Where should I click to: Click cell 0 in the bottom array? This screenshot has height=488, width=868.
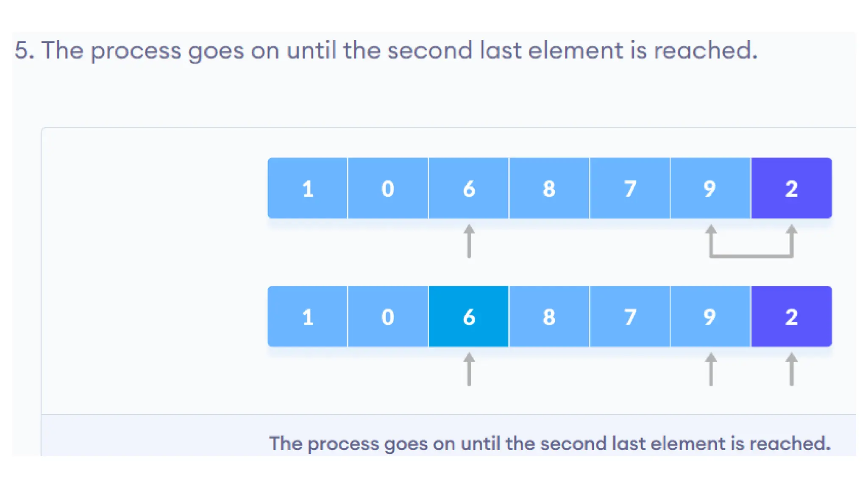[x=388, y=316]
